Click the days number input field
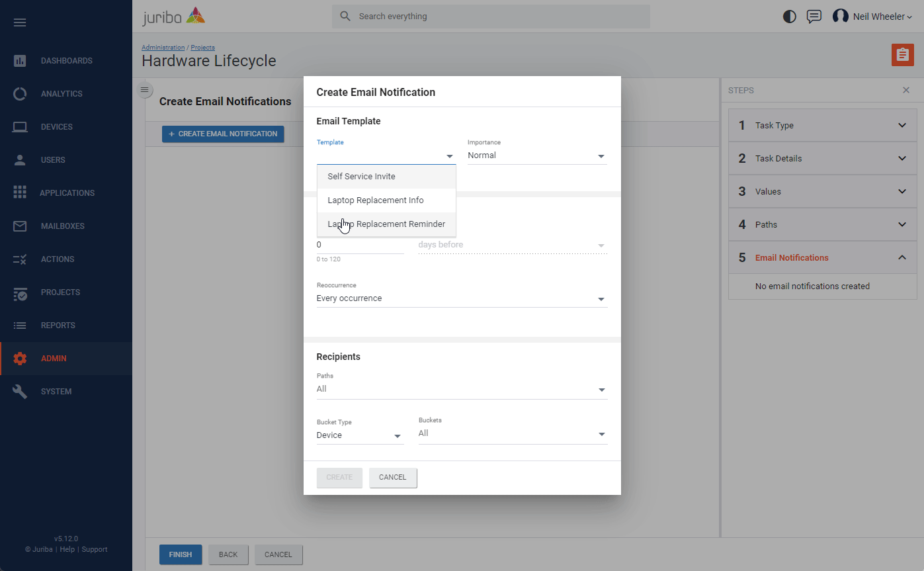 coord(360,245)
